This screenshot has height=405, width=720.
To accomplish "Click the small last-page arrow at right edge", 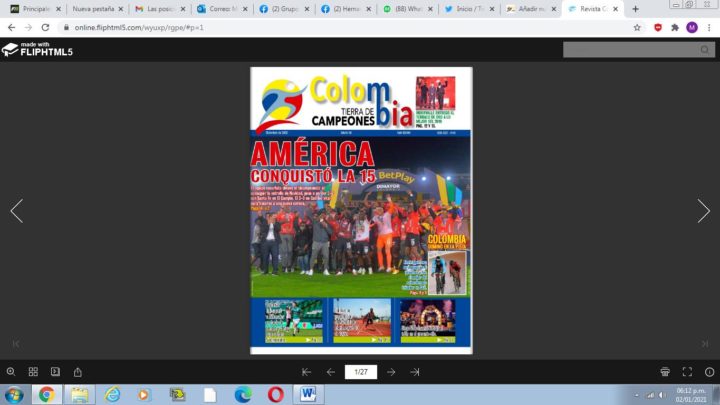I will pos(705,343).
